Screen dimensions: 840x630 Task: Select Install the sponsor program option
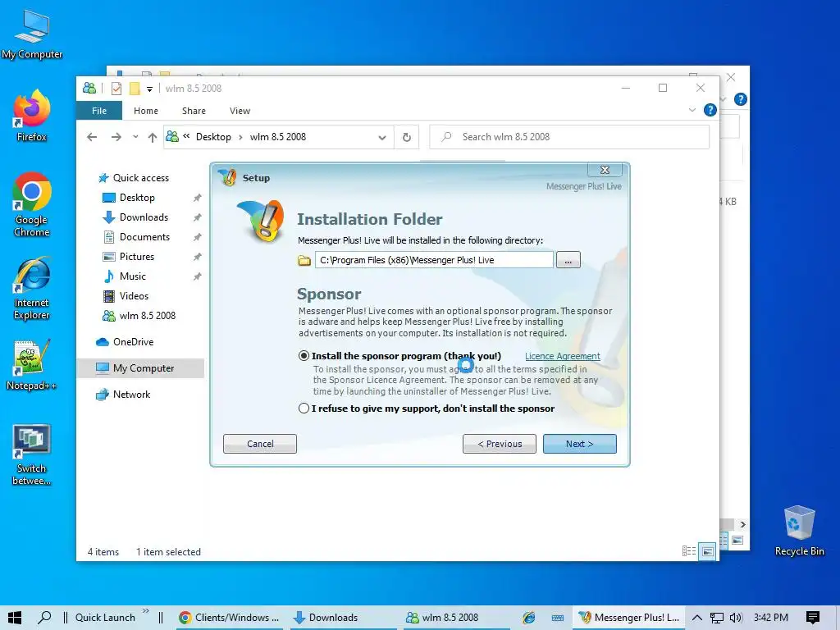click(304, 356)
